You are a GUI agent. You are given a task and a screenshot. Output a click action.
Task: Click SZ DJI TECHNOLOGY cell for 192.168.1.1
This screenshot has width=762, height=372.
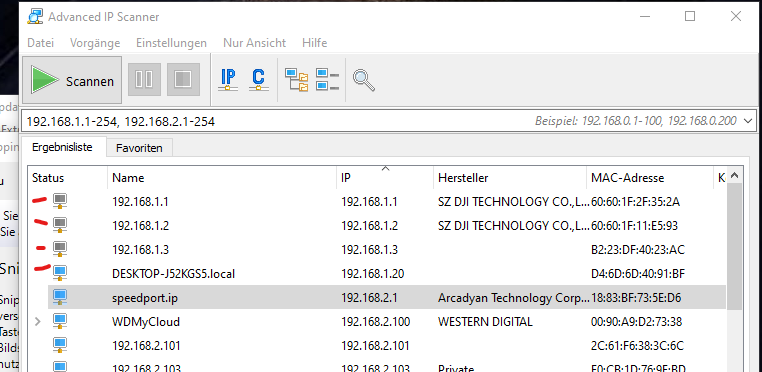(514, 201)
